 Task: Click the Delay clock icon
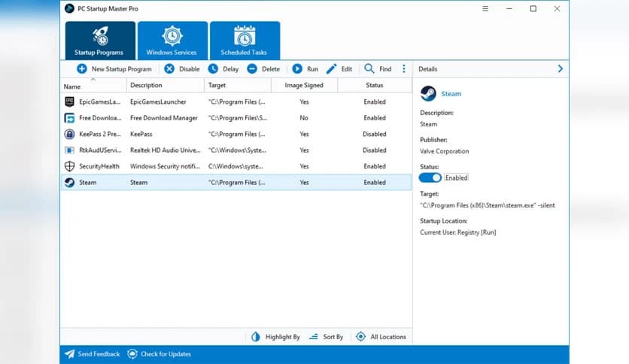click(213, 68)
